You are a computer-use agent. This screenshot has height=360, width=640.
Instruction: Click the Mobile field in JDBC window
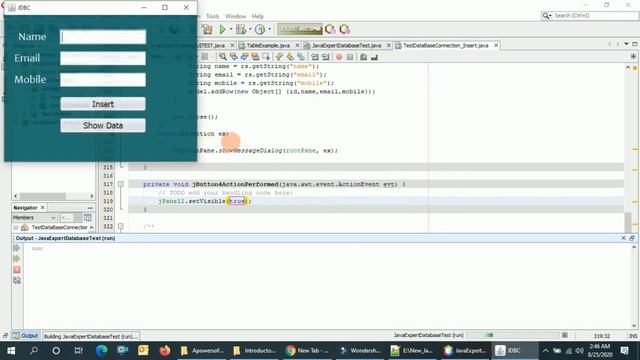click(x=103, y=80)
